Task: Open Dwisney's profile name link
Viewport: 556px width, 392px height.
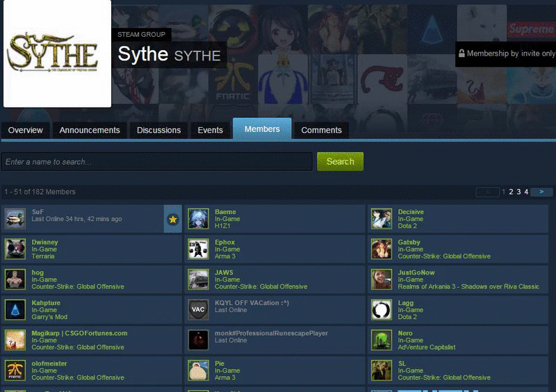Action: point(44,243)
